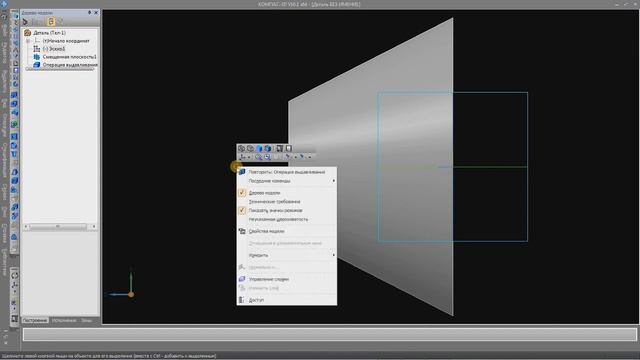Switch to the Исполнения tab
The height and width of the screenshot is (360, 640).
point(64,320)
